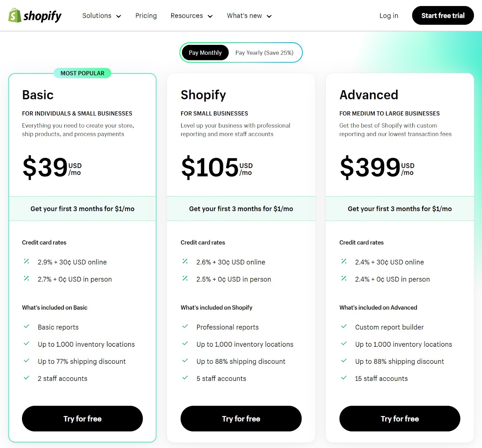
Task: Click the percentage icon for Advanced online rate
Action: (343, 261)
